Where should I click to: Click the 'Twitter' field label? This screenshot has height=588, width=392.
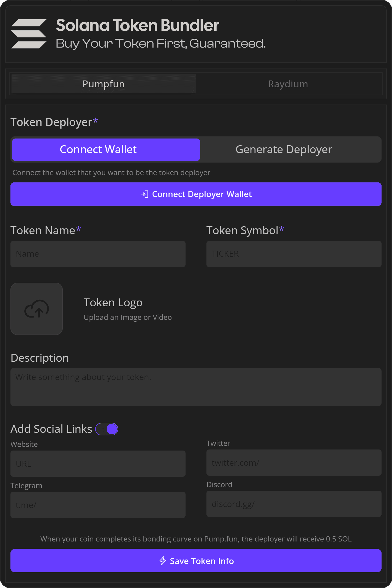[x=218, y=443]
